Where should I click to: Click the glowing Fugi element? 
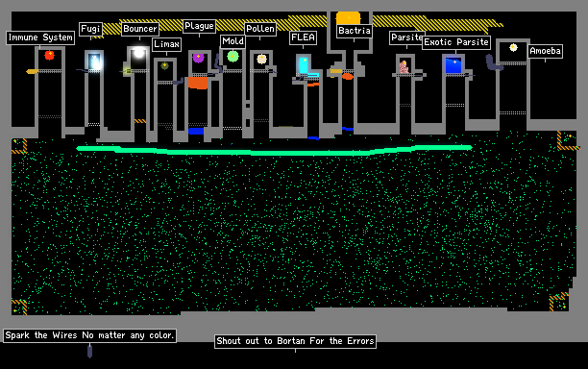tap(94, 61)
